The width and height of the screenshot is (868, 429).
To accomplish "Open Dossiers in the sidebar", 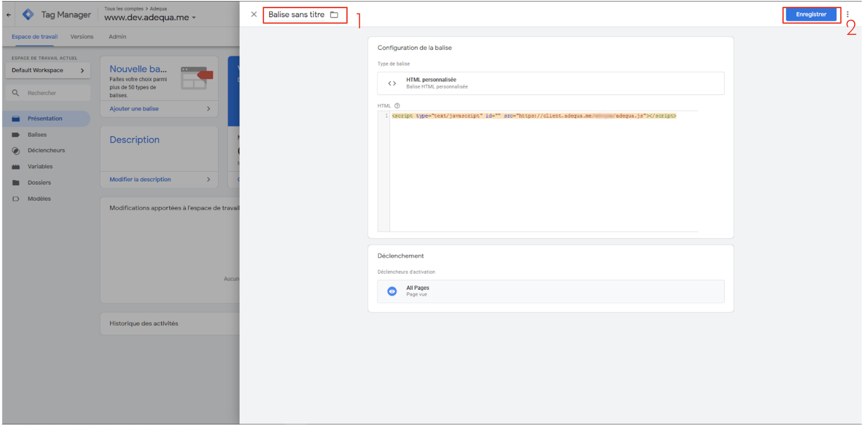I will coord(39,183).
